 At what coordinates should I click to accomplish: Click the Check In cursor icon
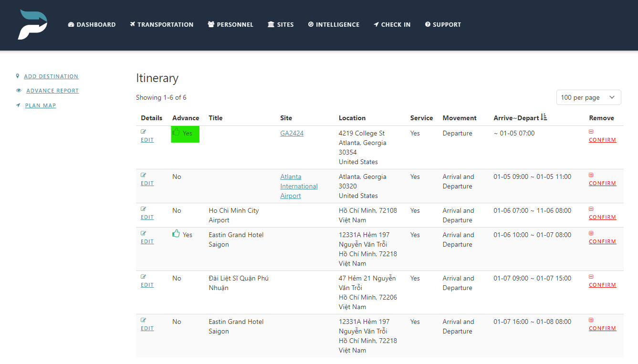click(377, 24)
